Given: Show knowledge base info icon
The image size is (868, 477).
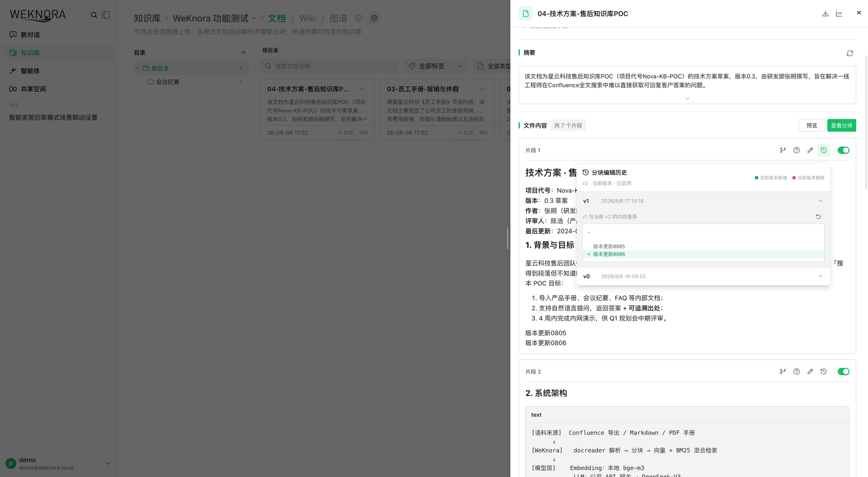Looking at the screenshot, I should (359, 18).
